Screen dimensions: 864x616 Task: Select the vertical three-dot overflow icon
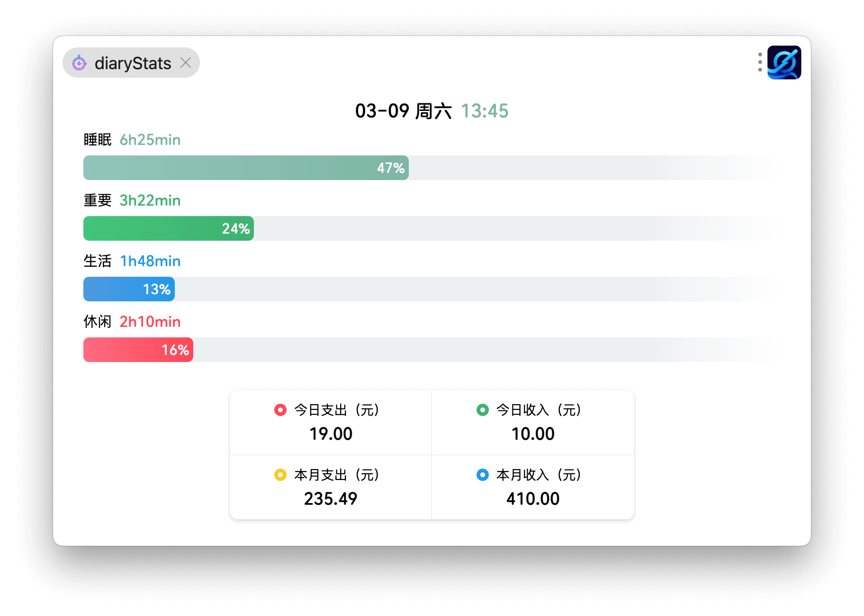point(759,62)
